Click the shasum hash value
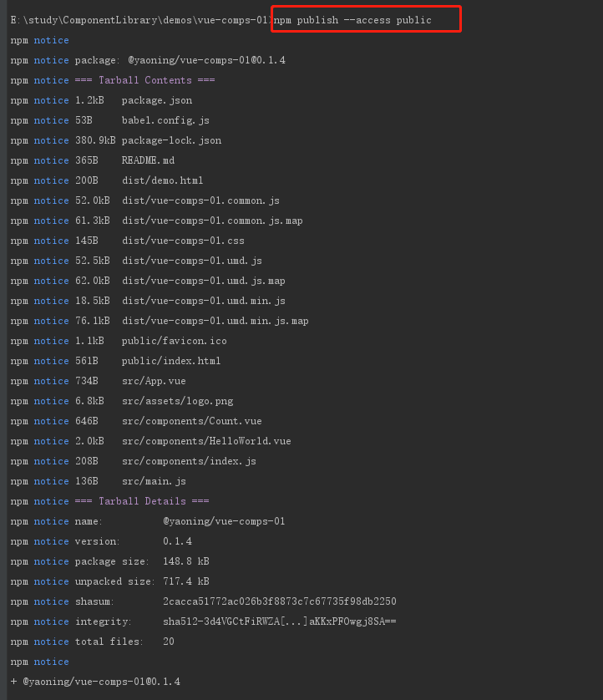This screenshot has height=700, width=603. (x=280, y=601)
